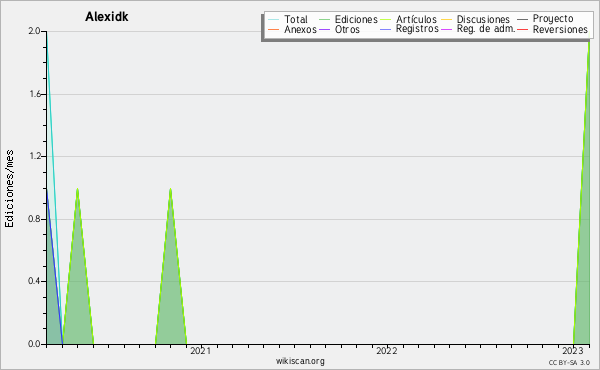This screenshot has width=600, height=370.
Task: Click the 2021 x-axis label
Action: pos(201,351)
